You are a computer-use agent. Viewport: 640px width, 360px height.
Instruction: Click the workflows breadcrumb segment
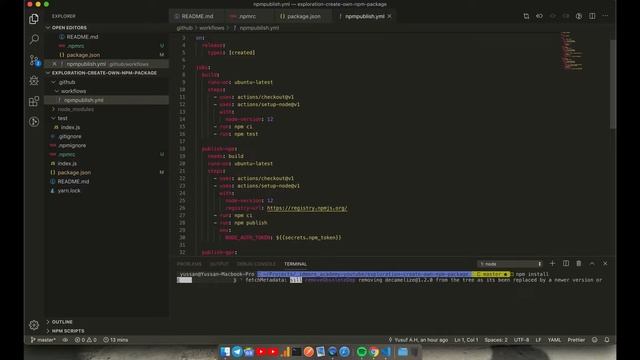coord(211,28)
